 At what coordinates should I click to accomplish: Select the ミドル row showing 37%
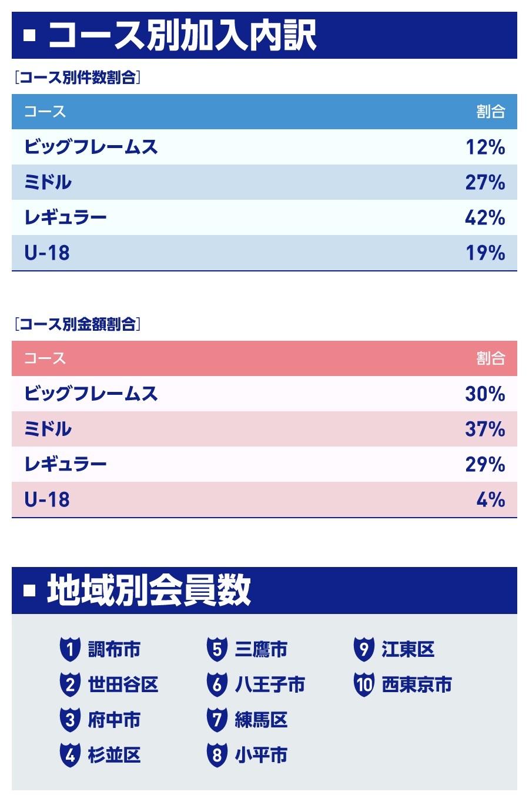[x=264, y=429]
